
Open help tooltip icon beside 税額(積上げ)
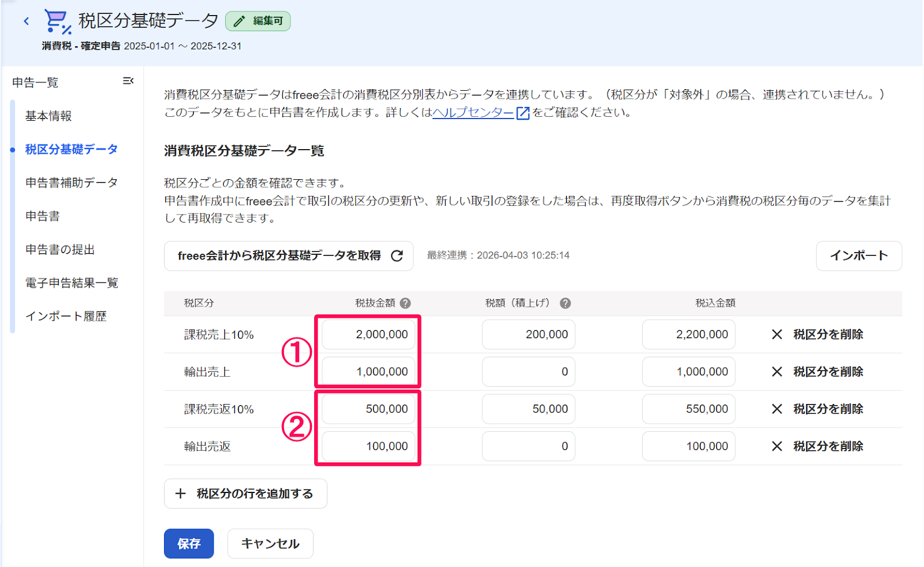tap(565, 303)
